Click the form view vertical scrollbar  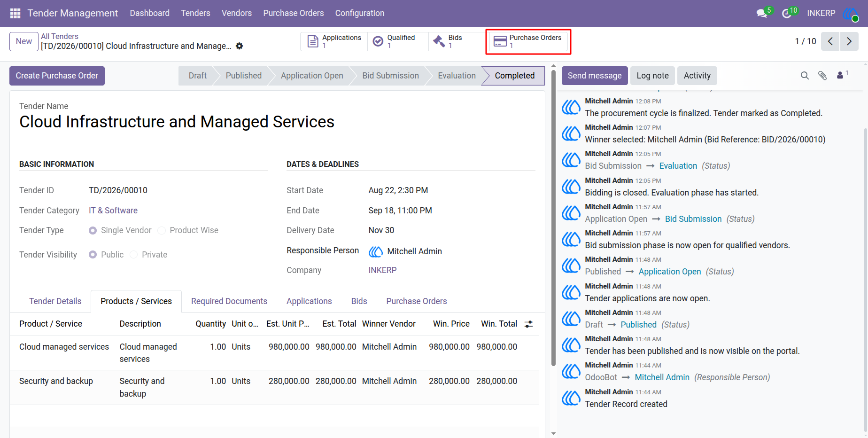[x=553, y=218]
